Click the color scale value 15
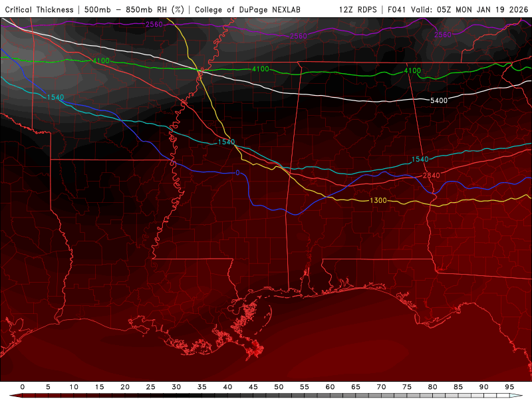 click(x=99, y=387)
